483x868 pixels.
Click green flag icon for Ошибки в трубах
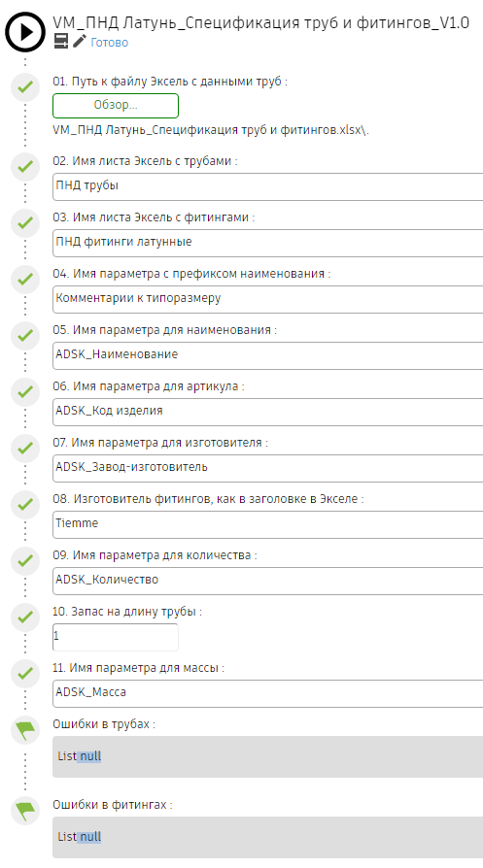click(25, 730)
